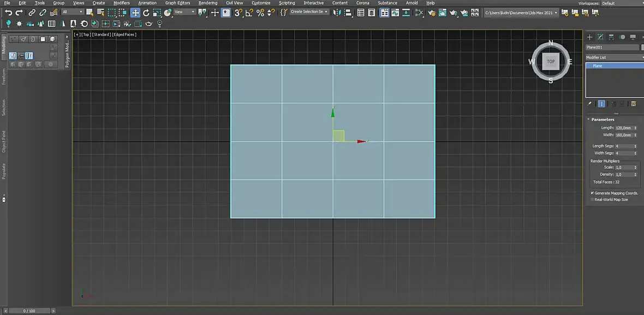Image resolution: width=644 pixels, height=315 pixels.
Task: Open the Modifiers menu
Action: tap(121, 3)
